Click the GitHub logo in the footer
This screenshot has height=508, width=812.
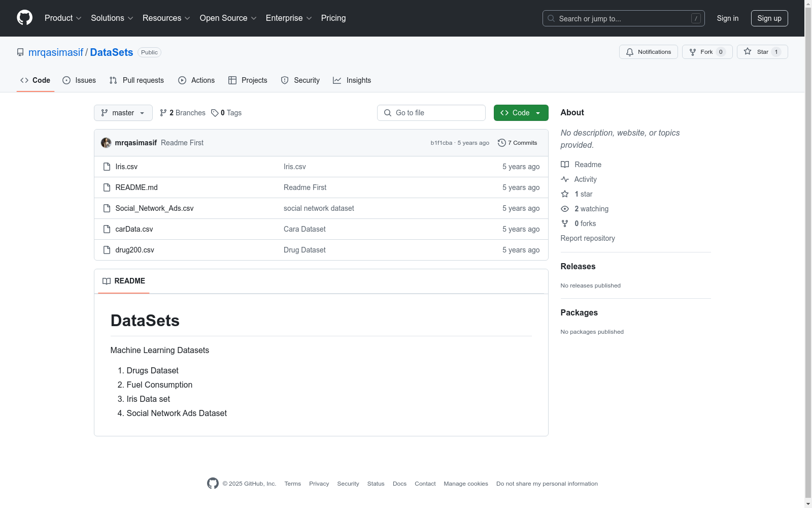[x=213, y=484]
